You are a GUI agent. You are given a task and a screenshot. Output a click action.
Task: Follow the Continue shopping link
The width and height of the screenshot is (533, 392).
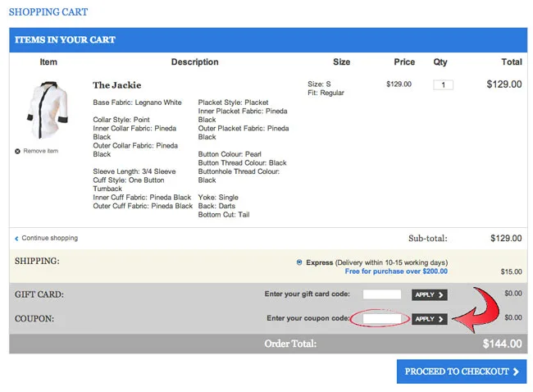(x=49, y=239)
